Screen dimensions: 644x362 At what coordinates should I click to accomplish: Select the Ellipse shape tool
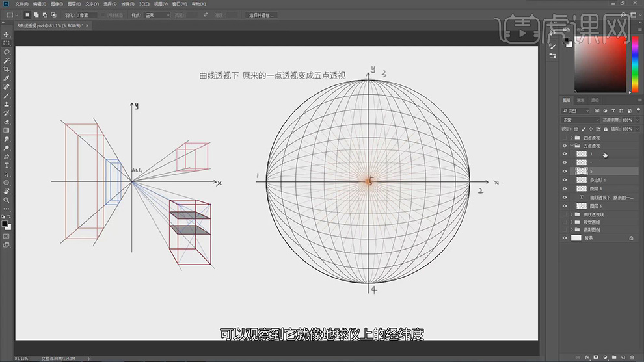coord(6,183)
